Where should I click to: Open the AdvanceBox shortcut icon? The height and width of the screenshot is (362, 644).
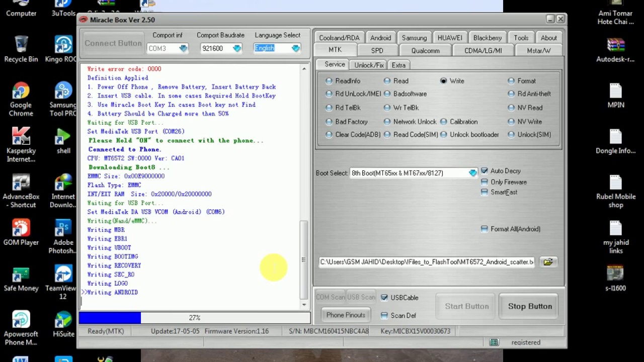(21, 191)
